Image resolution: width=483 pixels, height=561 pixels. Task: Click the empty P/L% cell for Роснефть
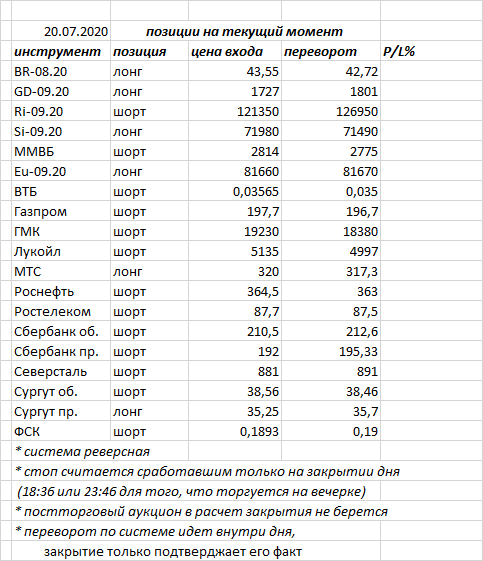tap(431, 292)
